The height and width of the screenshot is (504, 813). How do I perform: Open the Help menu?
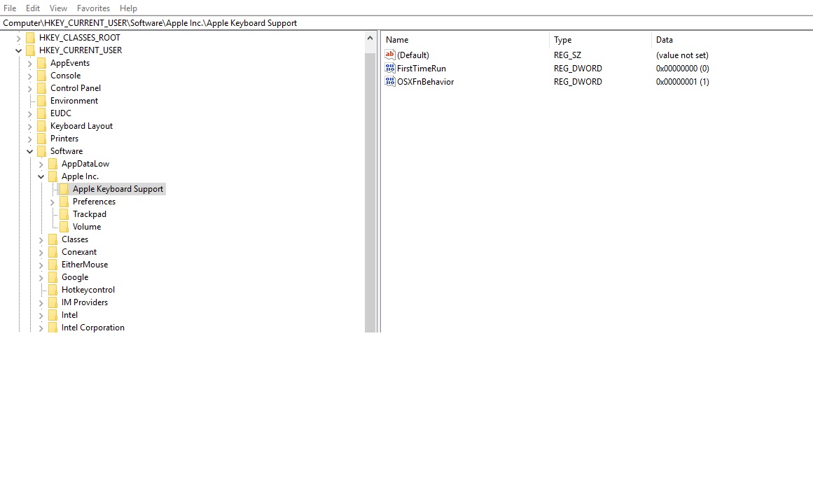(x=128, y=8)
